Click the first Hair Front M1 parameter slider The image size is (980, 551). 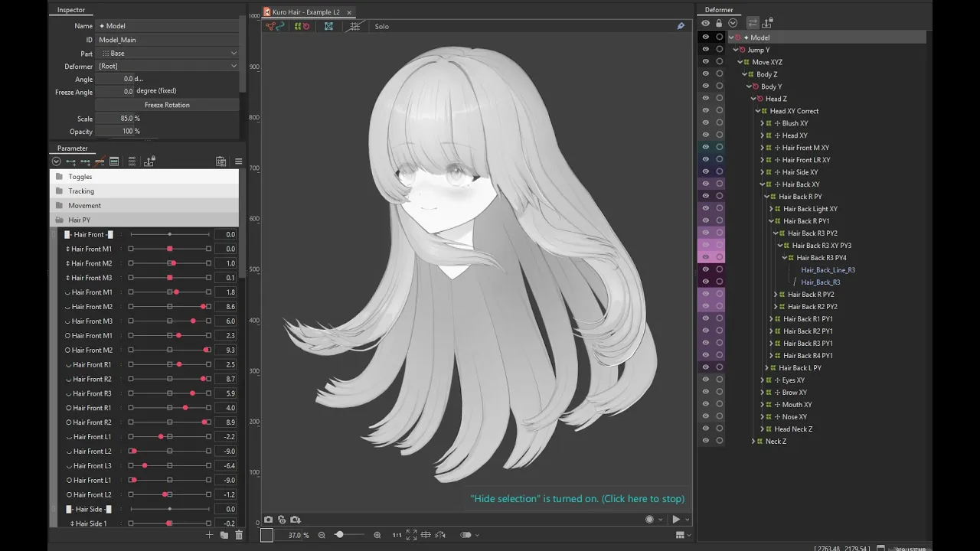pos(169,249)
